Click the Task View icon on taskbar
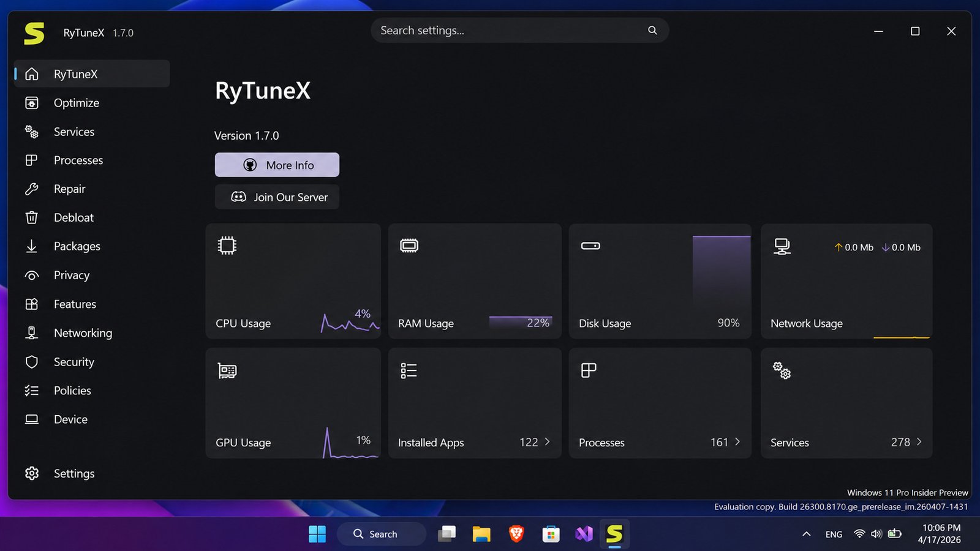 pyautogui.click(x=447, y=534)
